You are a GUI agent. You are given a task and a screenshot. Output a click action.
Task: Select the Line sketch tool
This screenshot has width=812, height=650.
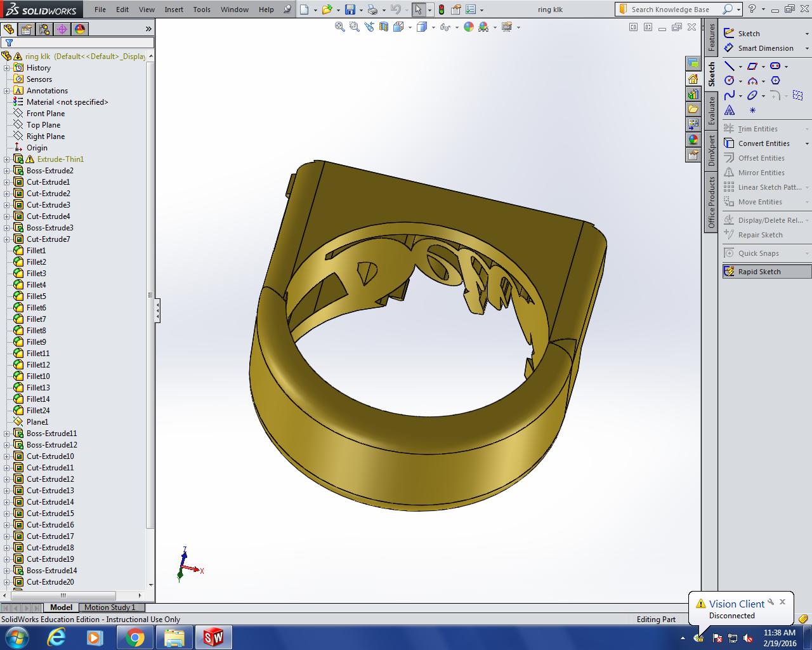(730, 66)
